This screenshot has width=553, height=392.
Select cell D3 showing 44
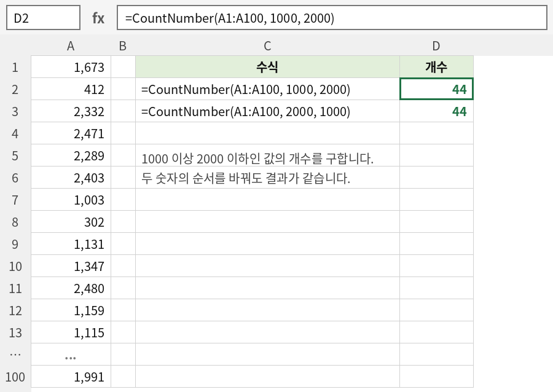pos(436,111)
